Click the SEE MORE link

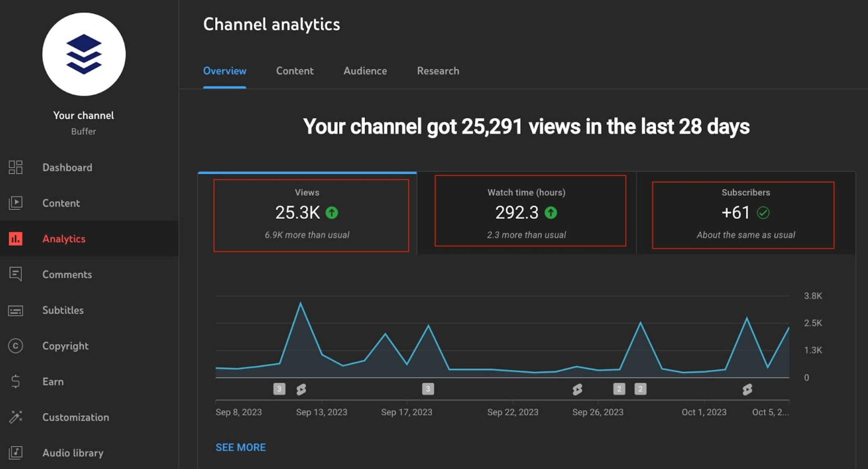[240, 447]
